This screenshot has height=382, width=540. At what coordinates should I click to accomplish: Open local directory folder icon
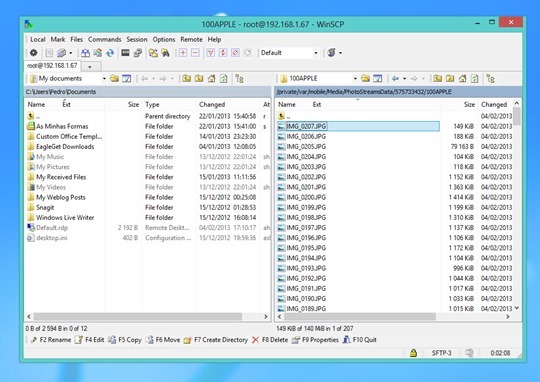(x=114, y=79)
